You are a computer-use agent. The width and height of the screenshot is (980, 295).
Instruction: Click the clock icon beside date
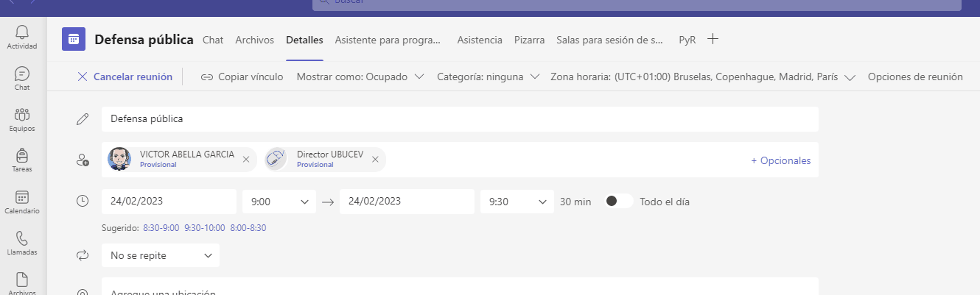pyautogui.click(x=83, y=201)
